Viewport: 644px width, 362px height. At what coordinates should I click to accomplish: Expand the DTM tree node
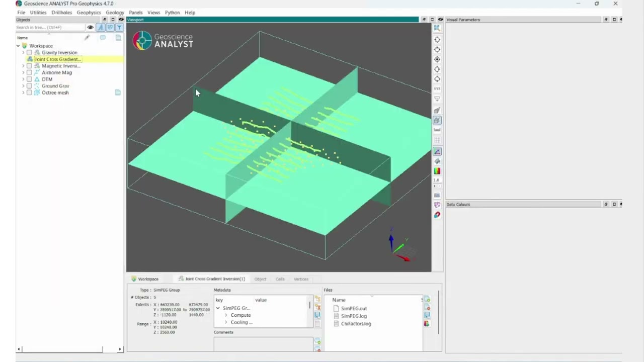coord(23,79)
